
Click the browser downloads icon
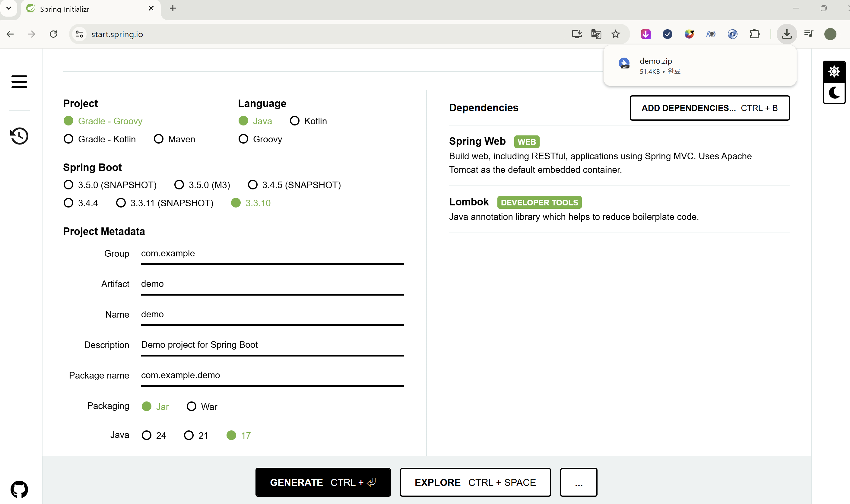click(786, 34)
